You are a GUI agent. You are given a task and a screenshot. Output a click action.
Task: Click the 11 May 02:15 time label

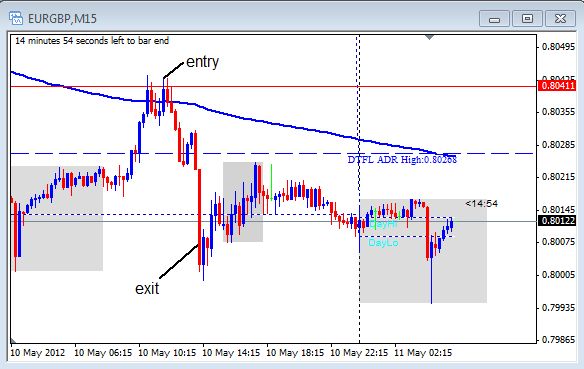[x=423, y=352]
